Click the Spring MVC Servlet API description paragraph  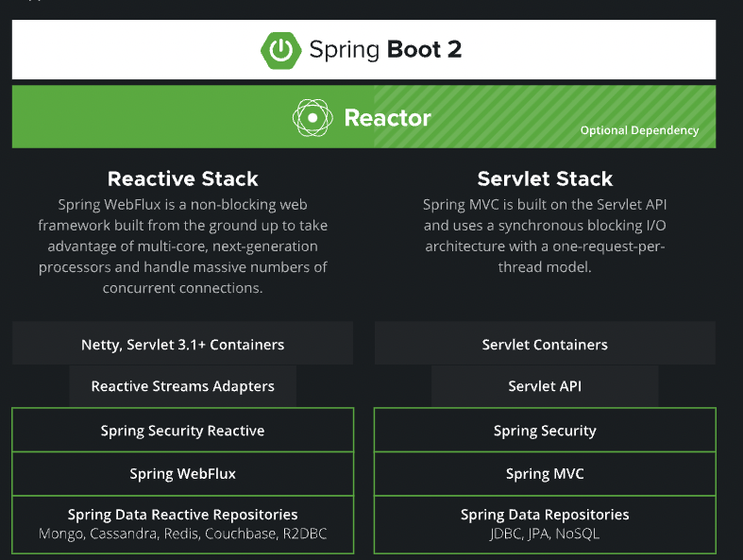545,236
